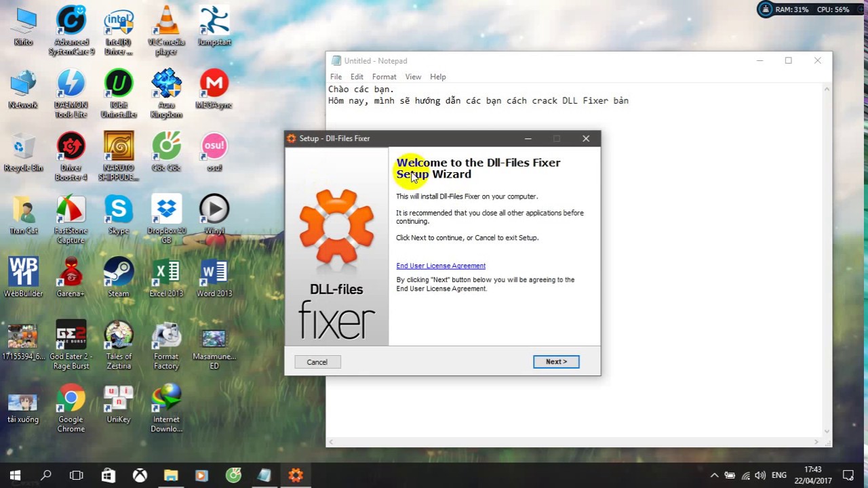This screenshot has width=868, height=488.
Task: Open the Naruto Shippuden game icon
Action: 119,157
